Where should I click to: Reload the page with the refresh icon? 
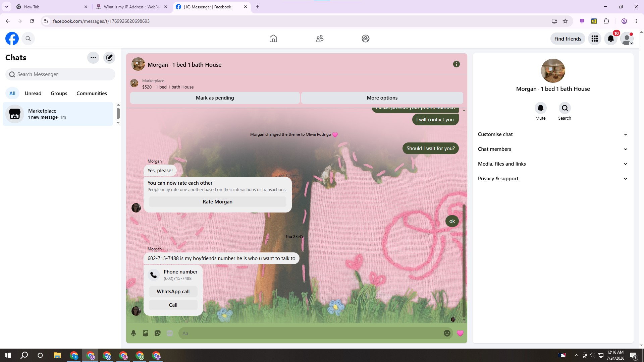[x=32, y=21]
